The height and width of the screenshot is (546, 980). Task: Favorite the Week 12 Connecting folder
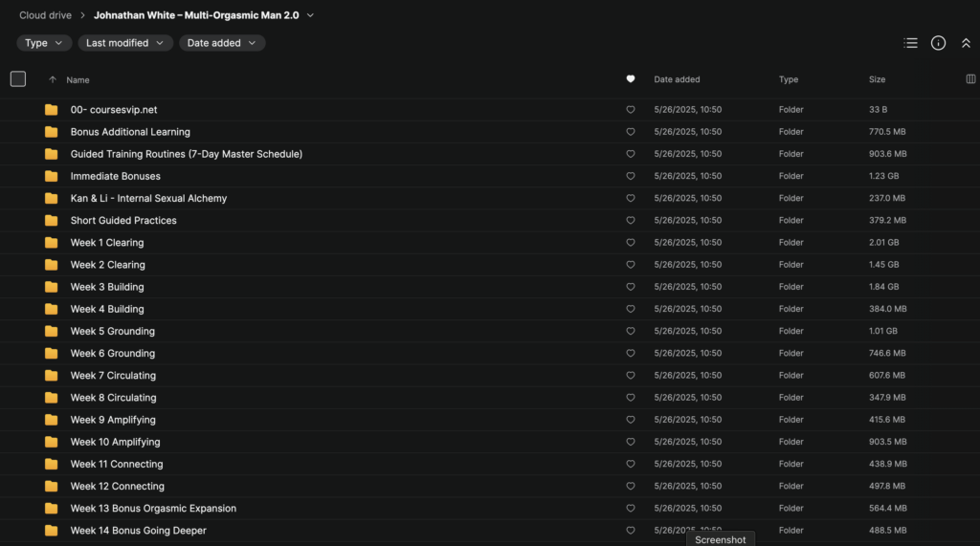(x=630, y=486)
